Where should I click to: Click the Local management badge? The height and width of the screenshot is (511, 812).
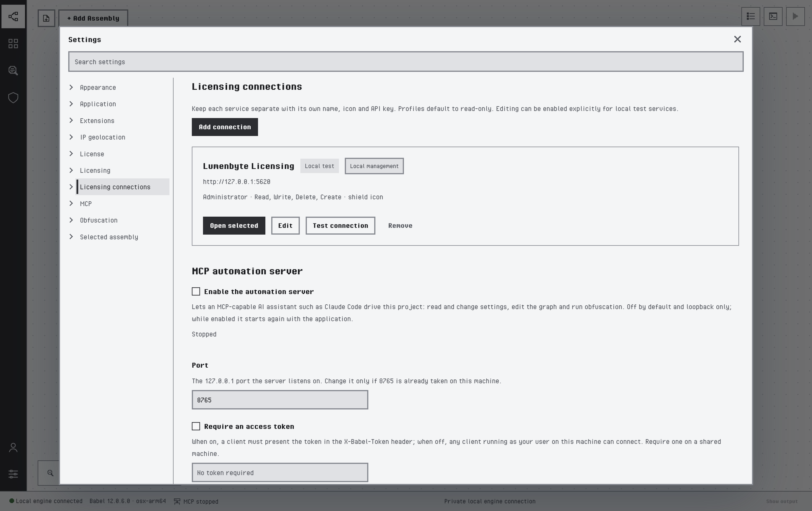pos(374,166)
